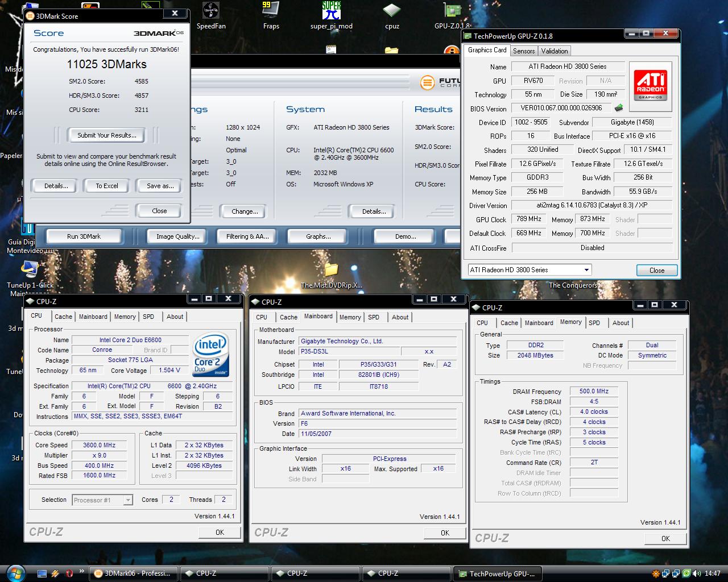Click the Driver Version field in GPU-Z

(x=592, y=205)
